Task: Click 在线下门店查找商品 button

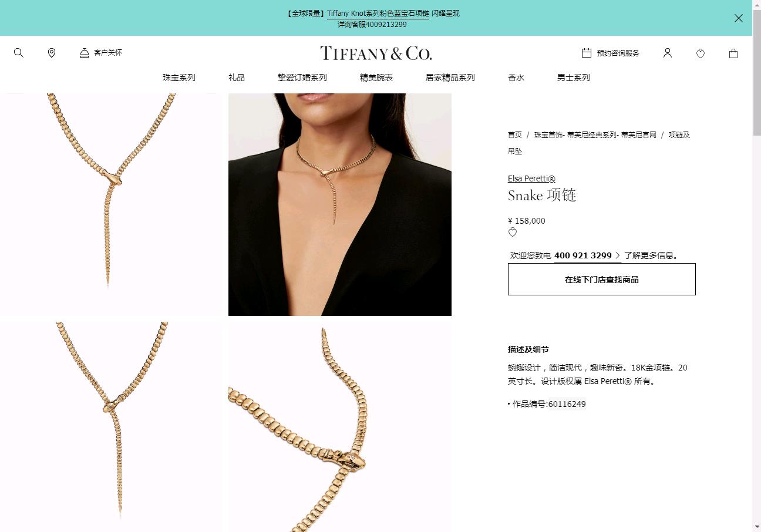Action: (x=602, y=280)
